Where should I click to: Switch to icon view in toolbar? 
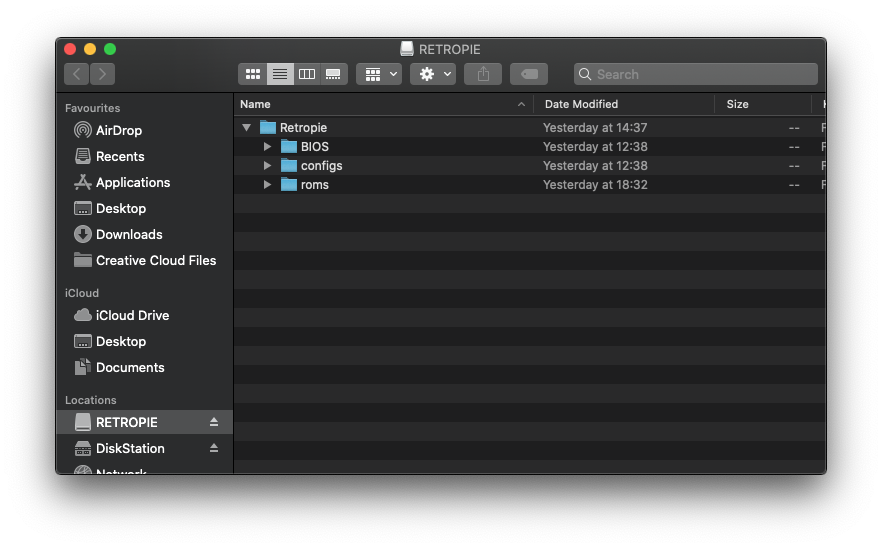(x=253, y=74)
